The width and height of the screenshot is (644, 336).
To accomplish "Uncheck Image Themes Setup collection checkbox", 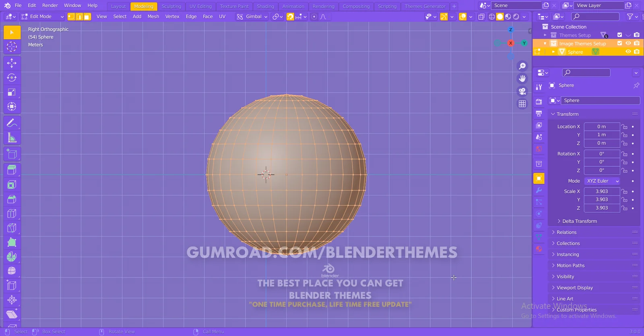I will click(620, 43).
